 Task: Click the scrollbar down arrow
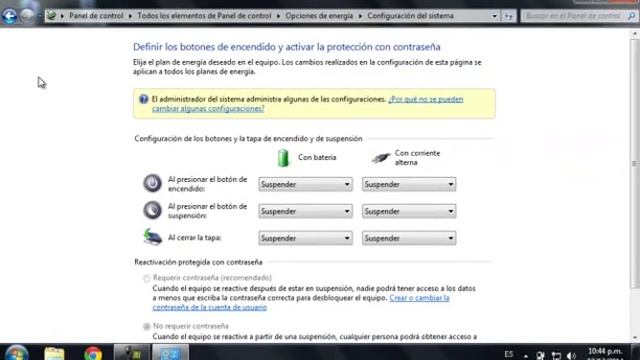point(634,338)
